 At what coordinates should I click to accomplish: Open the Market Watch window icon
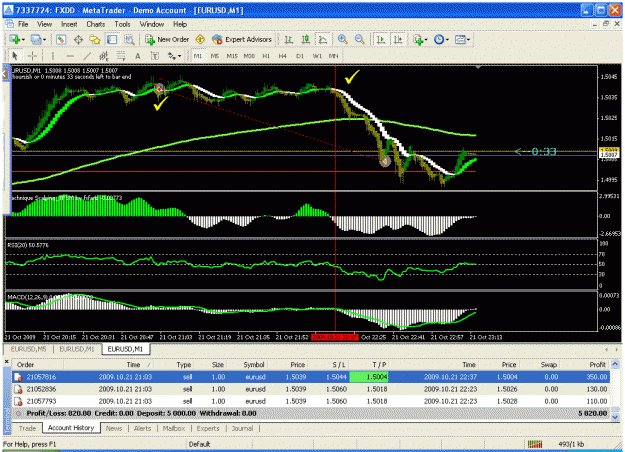point(61,39)
